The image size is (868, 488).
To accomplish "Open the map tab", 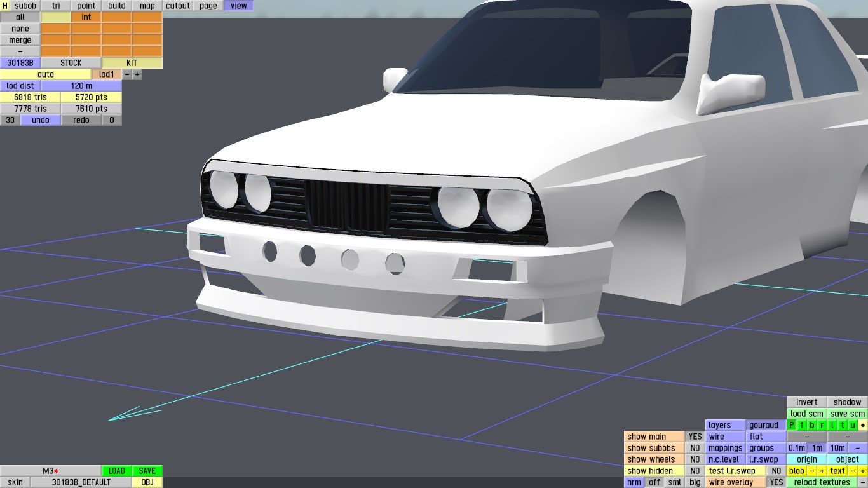I will click(x=147, y=6).
